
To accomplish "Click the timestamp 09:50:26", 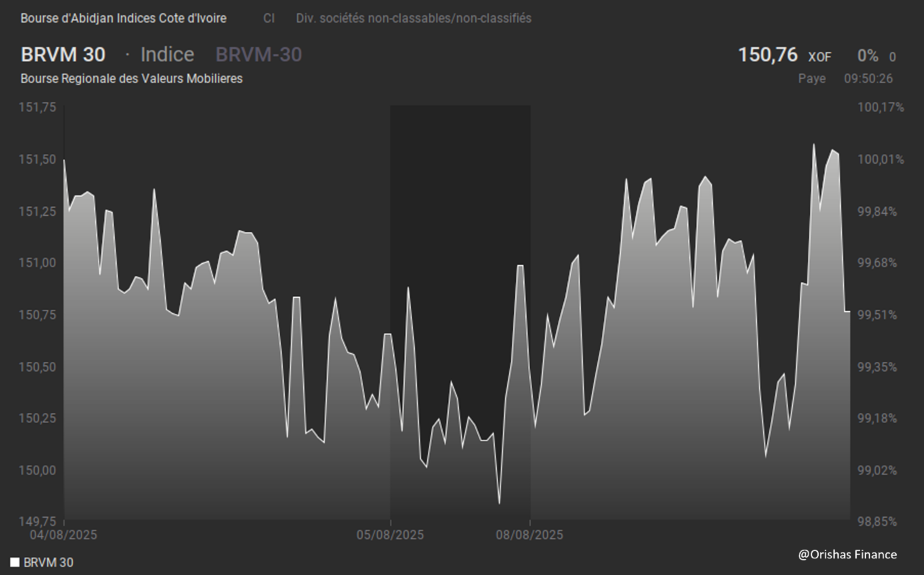I will (x=869, y=79).
